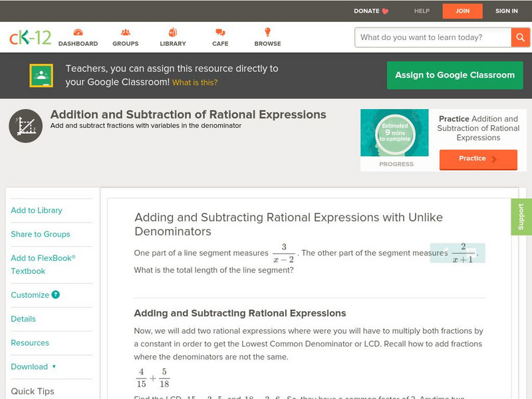Open the Dashboard icon
The image size is (532, 399).
click(78, 33)
